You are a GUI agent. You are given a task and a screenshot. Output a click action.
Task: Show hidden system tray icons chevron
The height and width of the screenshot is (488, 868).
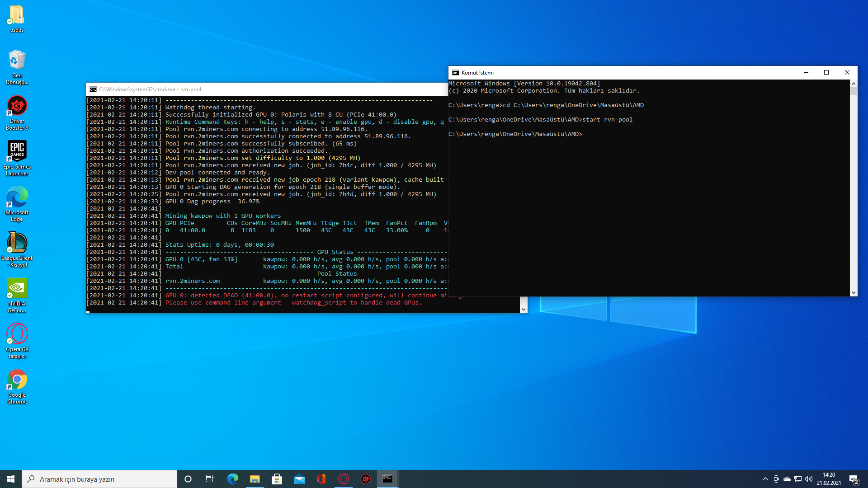tap(765, 479)
